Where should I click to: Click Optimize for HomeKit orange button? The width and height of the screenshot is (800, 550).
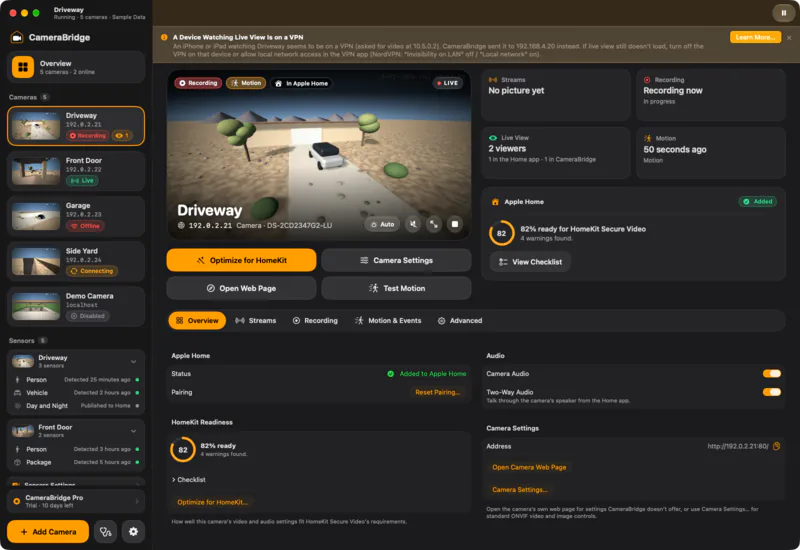241,260
